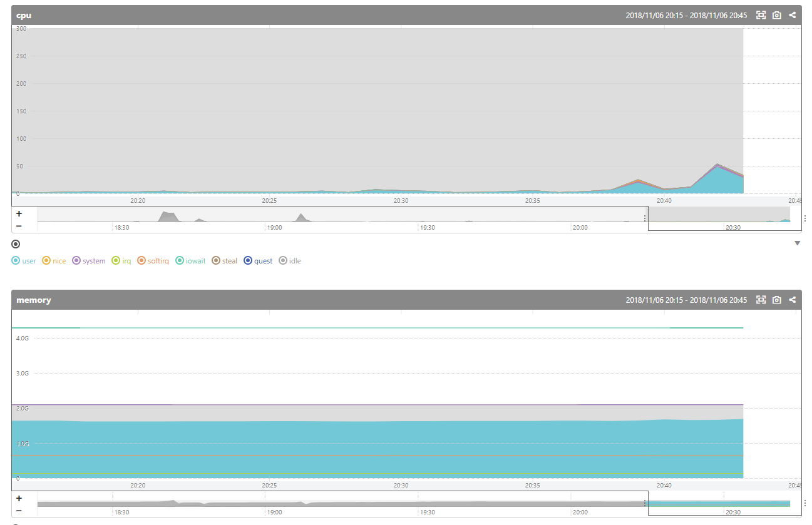
Task: Click 19:30 label on memory navigator
Action: 428,512
